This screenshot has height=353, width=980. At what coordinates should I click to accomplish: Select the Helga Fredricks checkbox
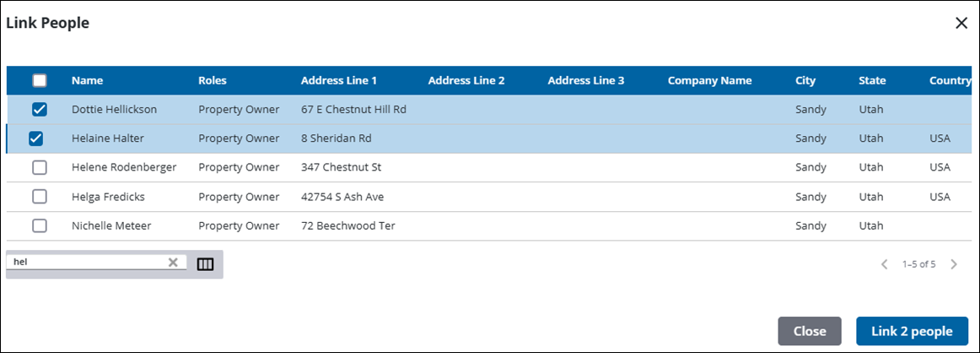[x=40, y=197]
